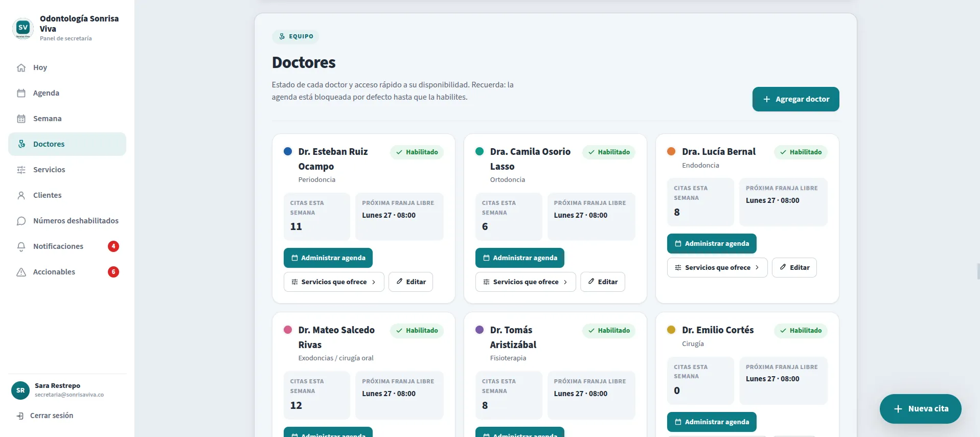The height and width of the screenshot is (437, 980).
Task: Click the EQUIPO tag stethoscope icon
Action: [282, 36]
